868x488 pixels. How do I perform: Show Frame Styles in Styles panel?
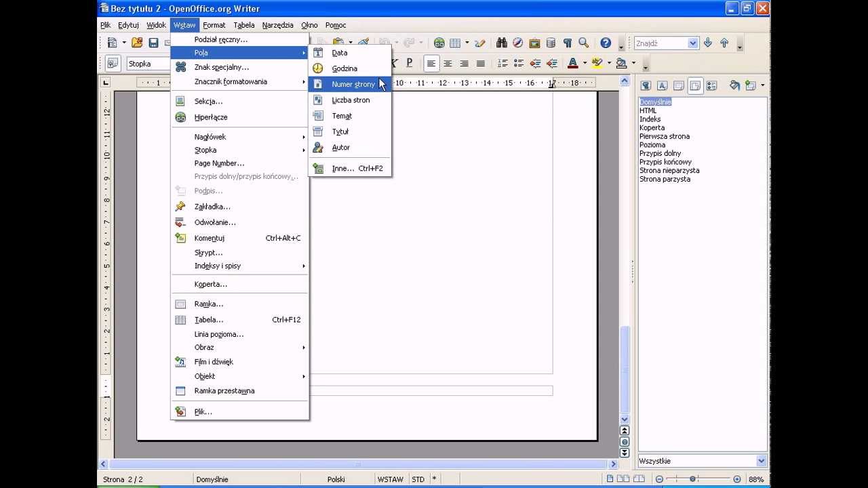coord(679,85)
